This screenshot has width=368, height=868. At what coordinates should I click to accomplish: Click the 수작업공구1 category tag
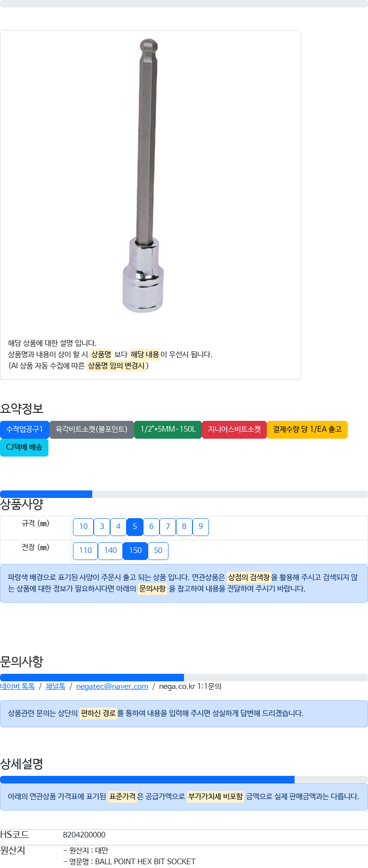pyautogui.click(x=24, y=429)
